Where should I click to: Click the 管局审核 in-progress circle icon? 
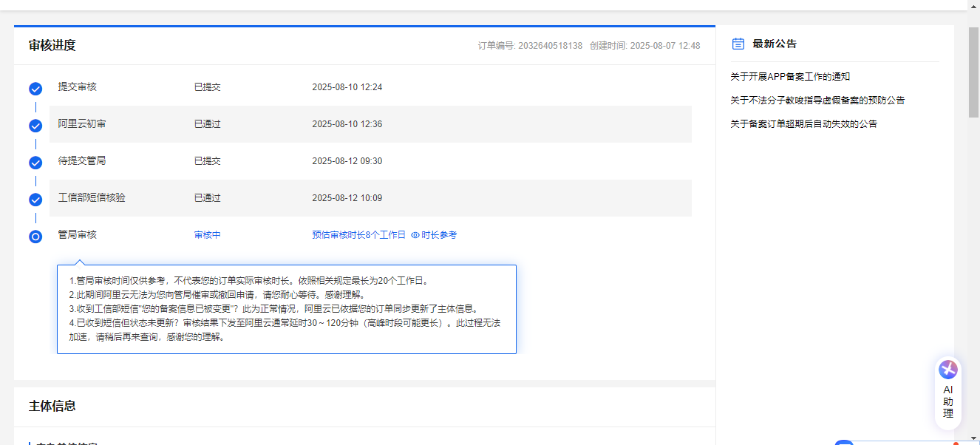pyautogui.click(x=35, y=237)
